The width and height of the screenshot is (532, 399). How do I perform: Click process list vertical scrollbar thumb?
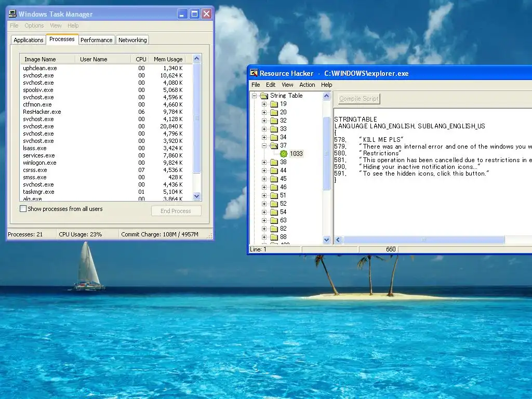point(197,118)
